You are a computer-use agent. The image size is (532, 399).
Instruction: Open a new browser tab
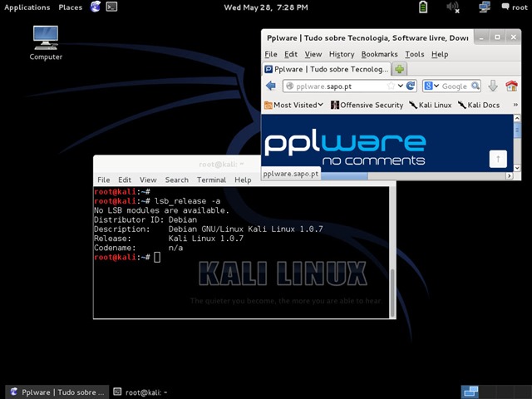399,69
